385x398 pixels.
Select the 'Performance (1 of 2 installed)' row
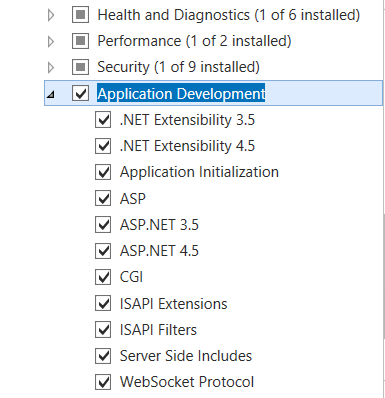pos(194,41)
